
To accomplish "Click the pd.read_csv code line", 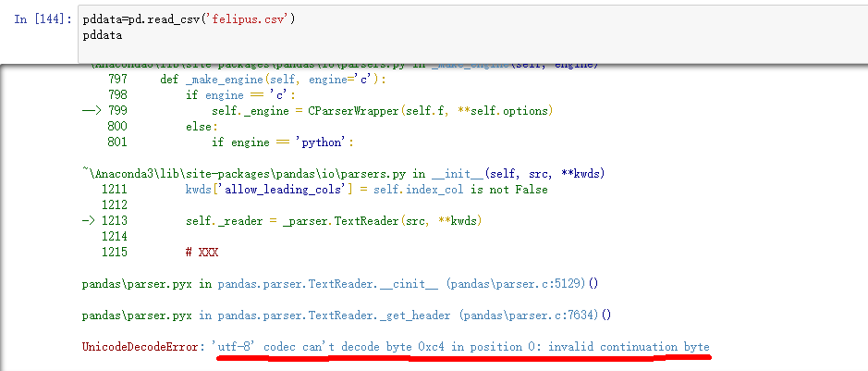I will tap(189, 19).
